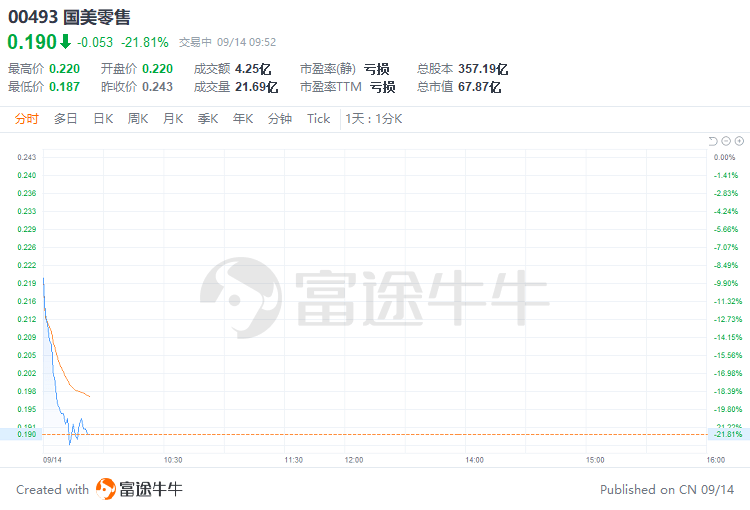Click the 12:00 time axis label

(354, 460)
